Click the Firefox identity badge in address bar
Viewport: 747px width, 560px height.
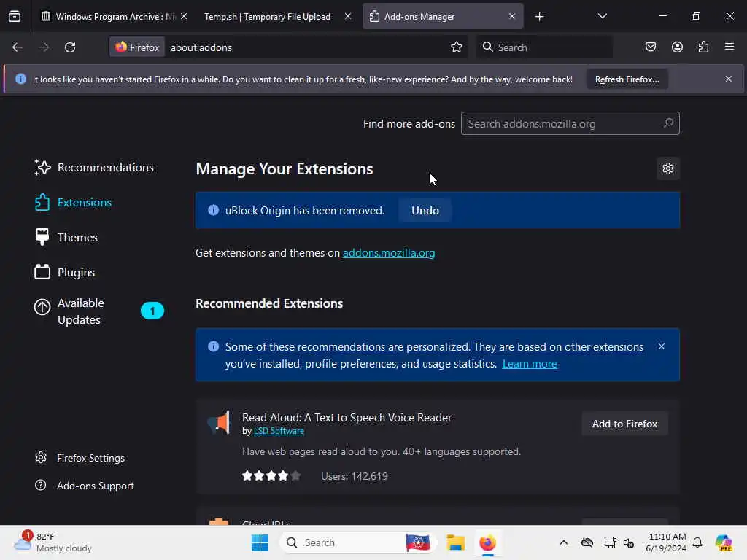click(x=137, y=47)
